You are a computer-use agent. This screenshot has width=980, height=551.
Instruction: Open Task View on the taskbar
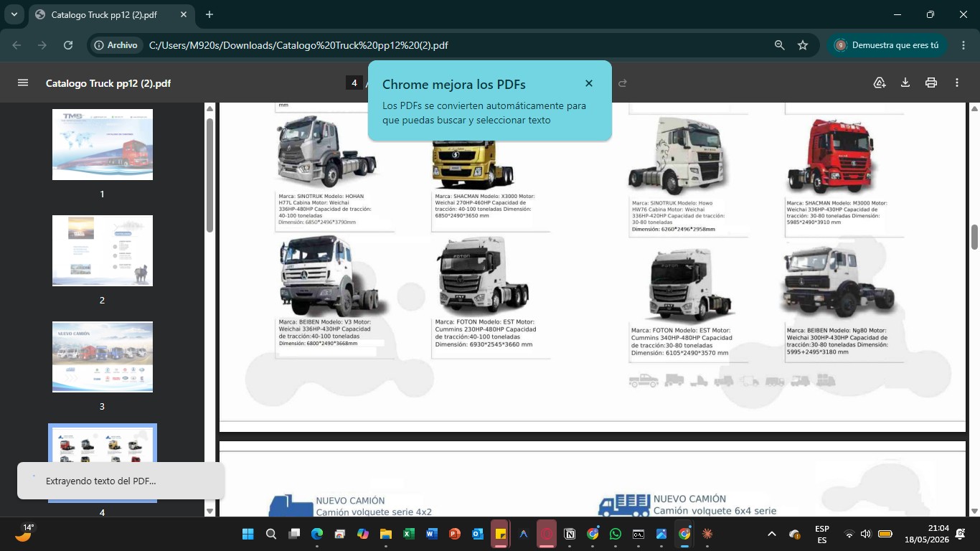pyautogui.click(x=294, y=534)
